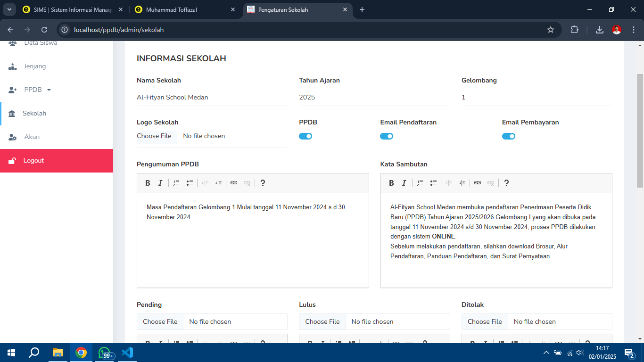Click Italic in Kata Sambutan editor
Image resolution: width=644 pixels, height=362 pixels.
(x=404, y=183)
